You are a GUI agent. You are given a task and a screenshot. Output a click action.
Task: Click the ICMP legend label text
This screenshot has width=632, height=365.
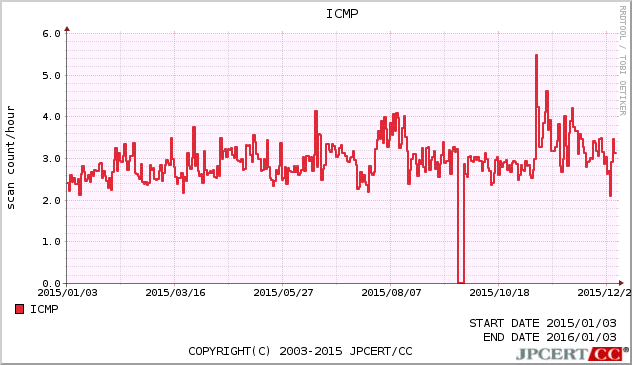(x=44, y=309)
